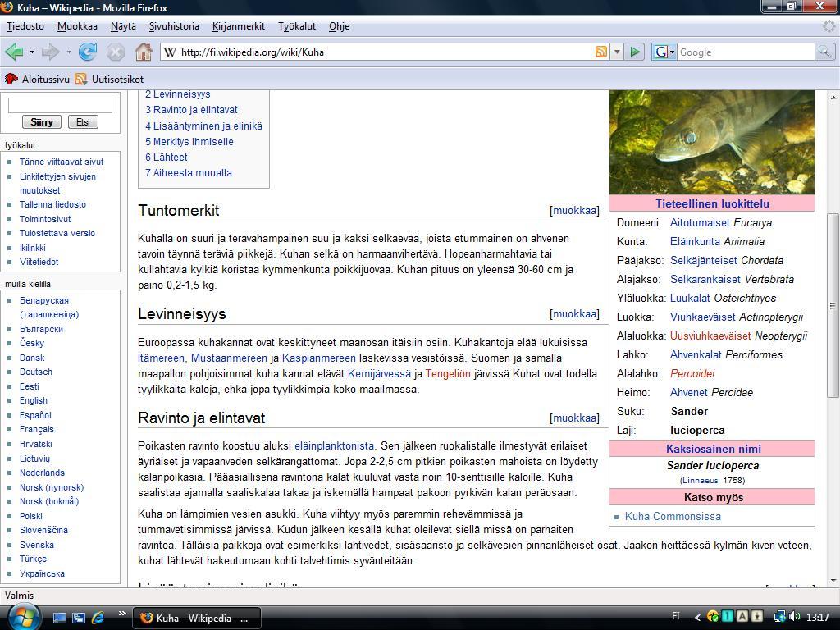Edit the Levinneisyys section via muokkaa
840x630 pixels.
tap(575, 314)
